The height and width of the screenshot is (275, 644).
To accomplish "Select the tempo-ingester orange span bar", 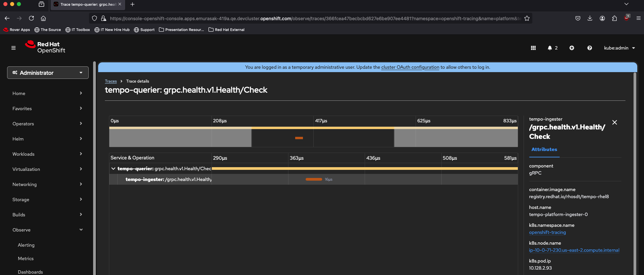I will pyautogui.click(x=314, y=179).
